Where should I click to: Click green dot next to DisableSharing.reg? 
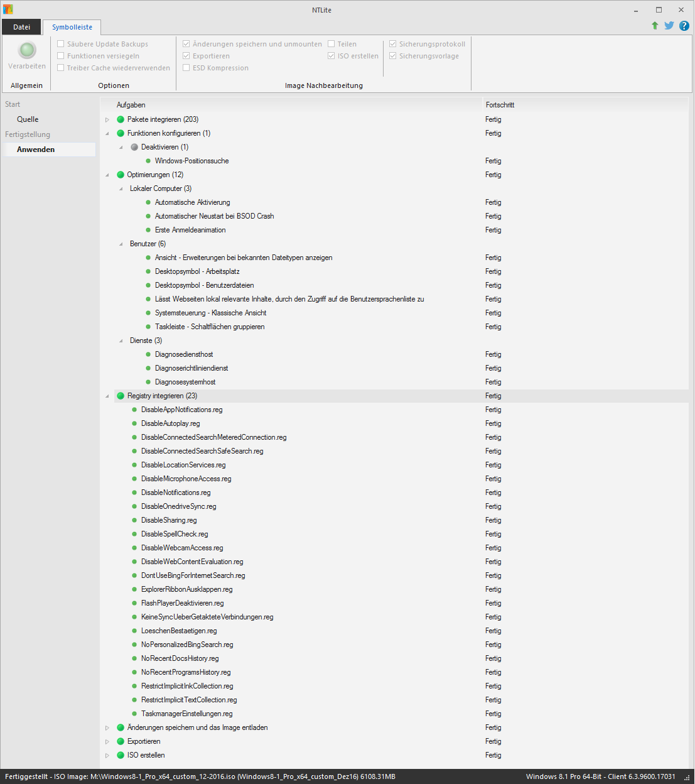pyautogui.click(x=134, y=520)
